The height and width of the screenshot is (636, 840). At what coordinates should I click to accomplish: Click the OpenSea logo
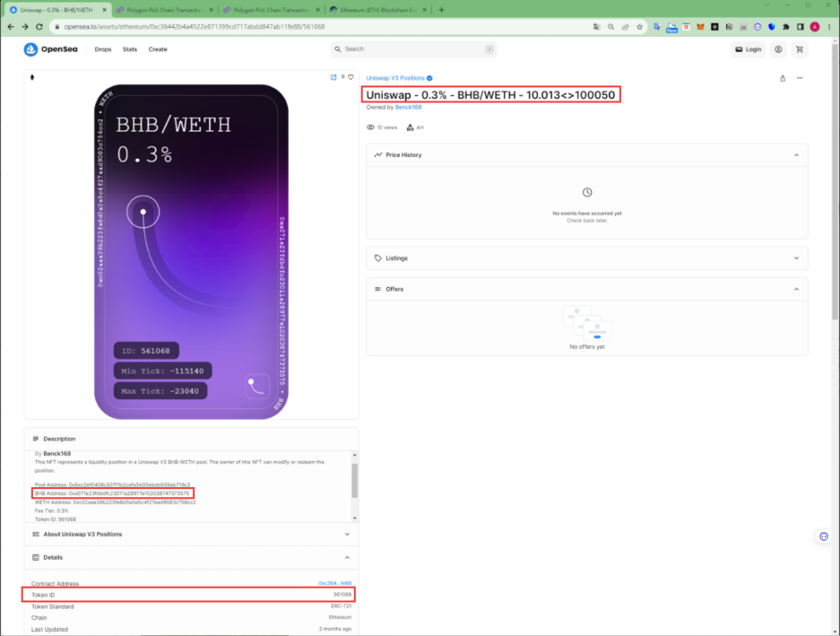click(50, 49)
